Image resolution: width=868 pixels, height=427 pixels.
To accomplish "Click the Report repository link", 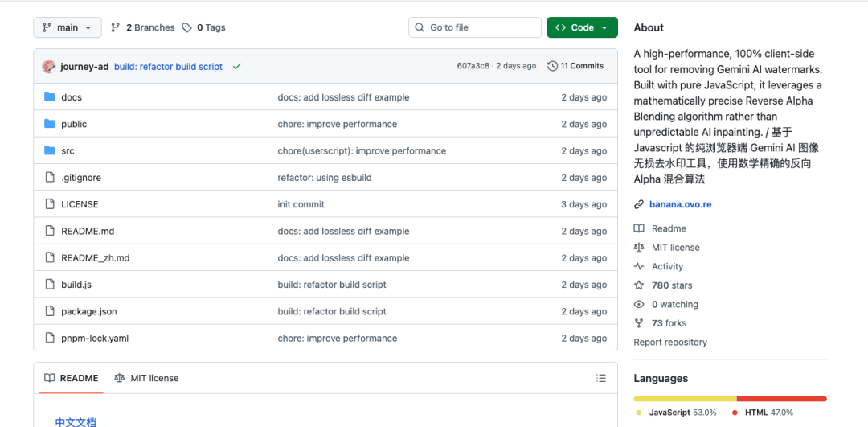I will click(x=669, y=343).
